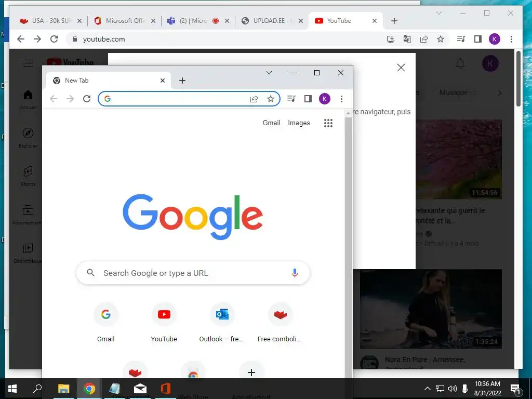
Task: Click Gmail link at top of page
Action: coord(271,123)
